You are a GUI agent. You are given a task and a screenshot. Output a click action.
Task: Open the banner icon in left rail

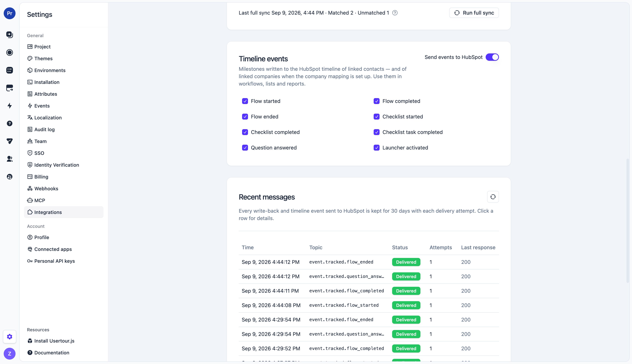click(x=9, y=88)
